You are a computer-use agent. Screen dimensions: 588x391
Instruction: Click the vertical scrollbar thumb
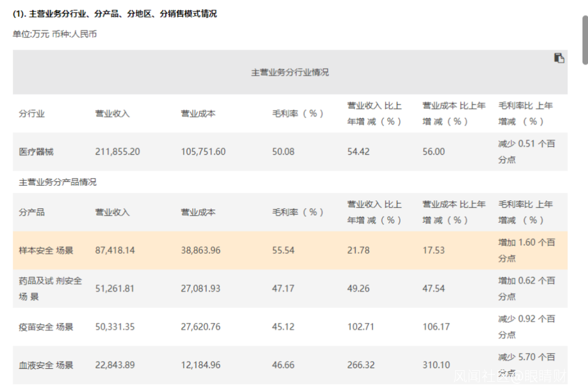tap(585, 40)
